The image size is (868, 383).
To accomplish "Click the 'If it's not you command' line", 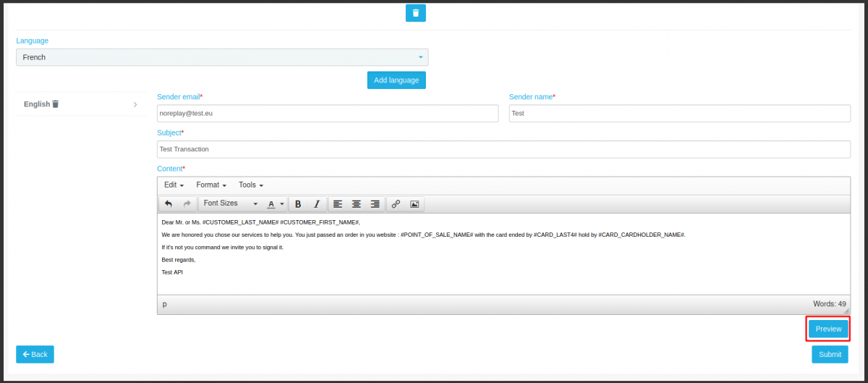I will point(223,247).
